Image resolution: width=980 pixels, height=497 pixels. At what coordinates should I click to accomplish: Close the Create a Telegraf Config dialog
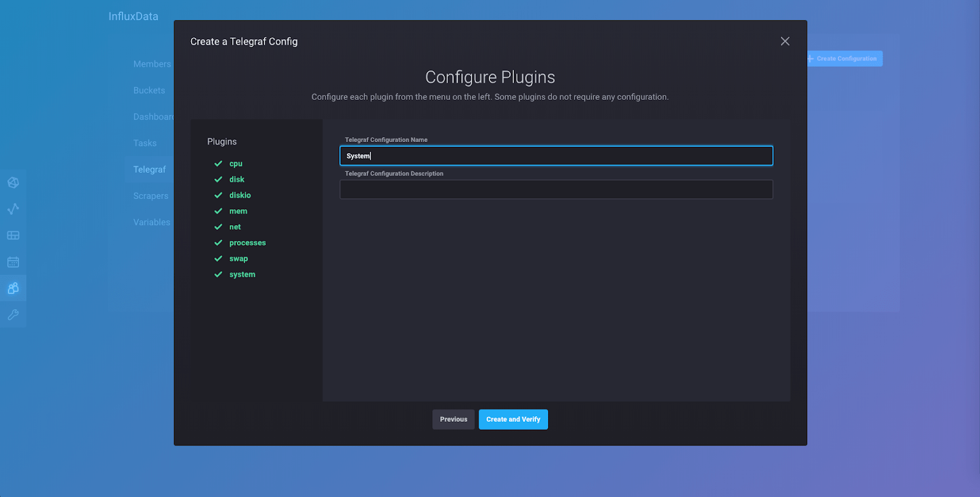pyautogui.click(x=785, y=41)
